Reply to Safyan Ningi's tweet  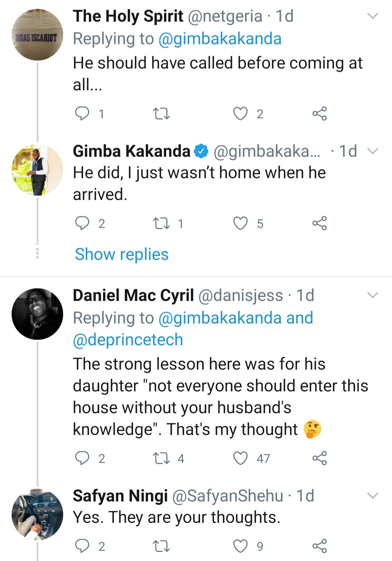pos(82,546)
